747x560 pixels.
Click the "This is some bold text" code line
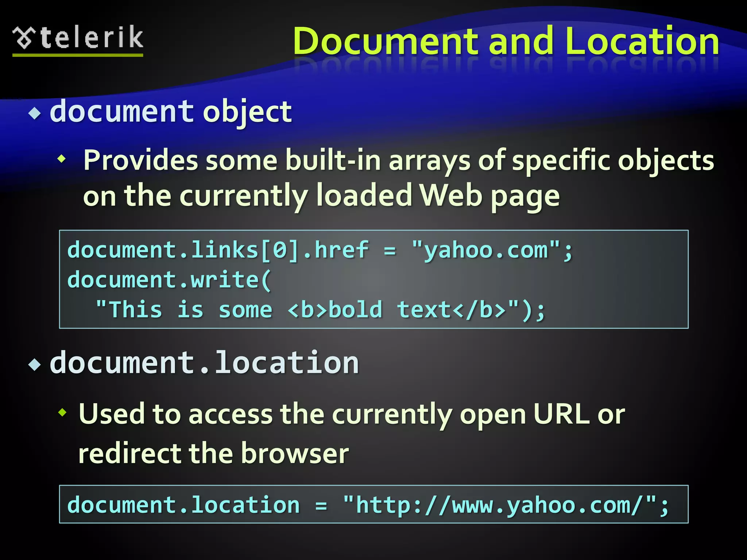pyautogui.click(x=320, y=310)
